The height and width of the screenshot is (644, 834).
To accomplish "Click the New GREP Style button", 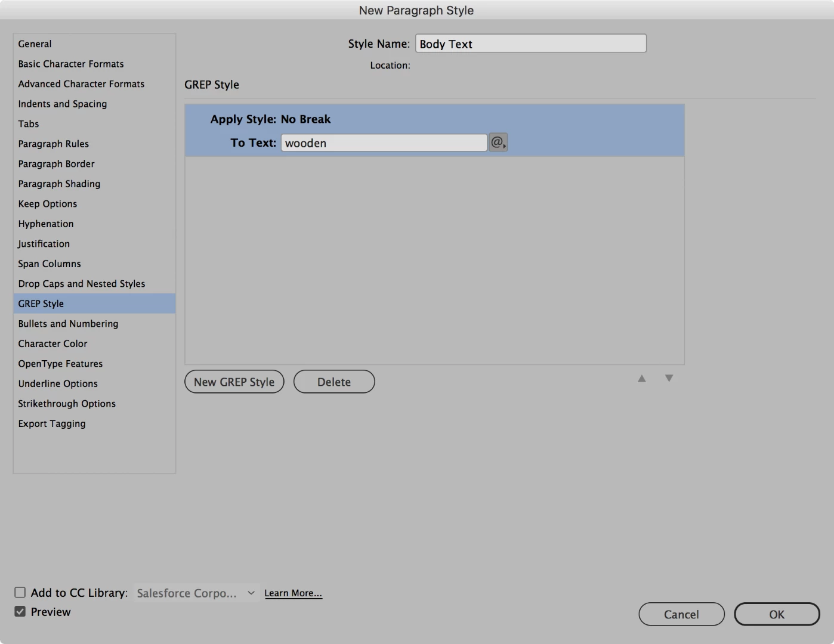I will tap(234, 382).
